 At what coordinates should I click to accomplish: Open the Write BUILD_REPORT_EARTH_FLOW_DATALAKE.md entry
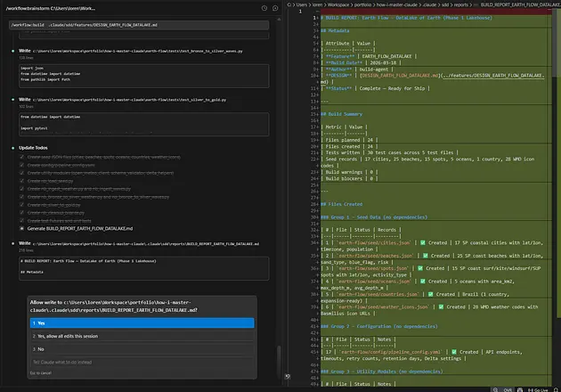pos(139,243)
